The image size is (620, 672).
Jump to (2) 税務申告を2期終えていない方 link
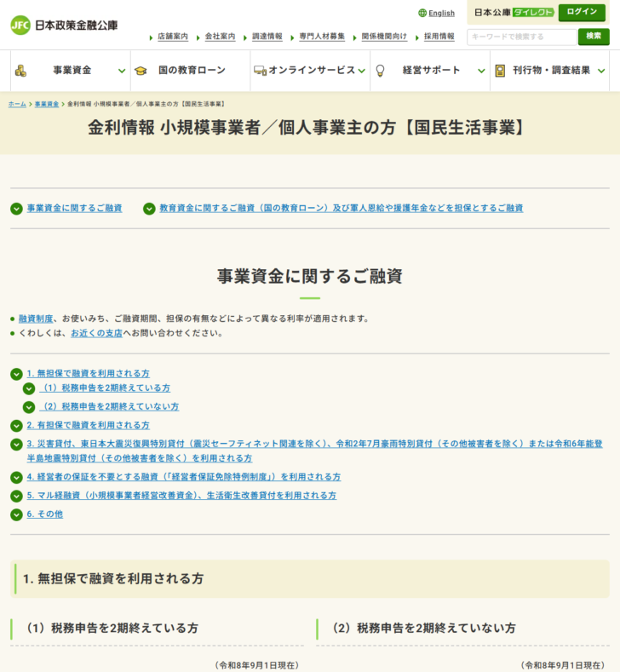(109, 407)
